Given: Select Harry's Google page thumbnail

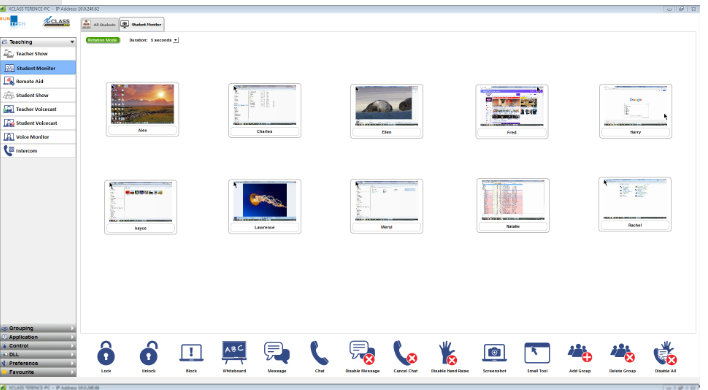Looking at the screenshot, I should pos(635,106).
